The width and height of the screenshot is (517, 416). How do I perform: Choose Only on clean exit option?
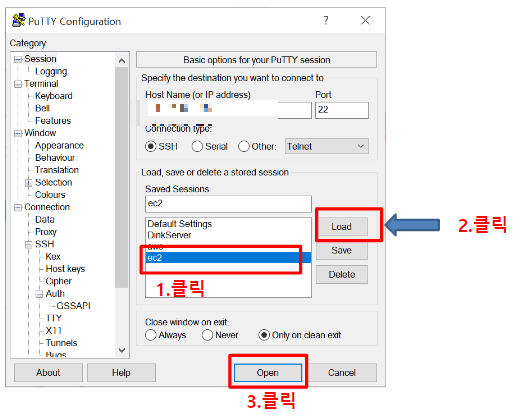(x=264, y=335)
